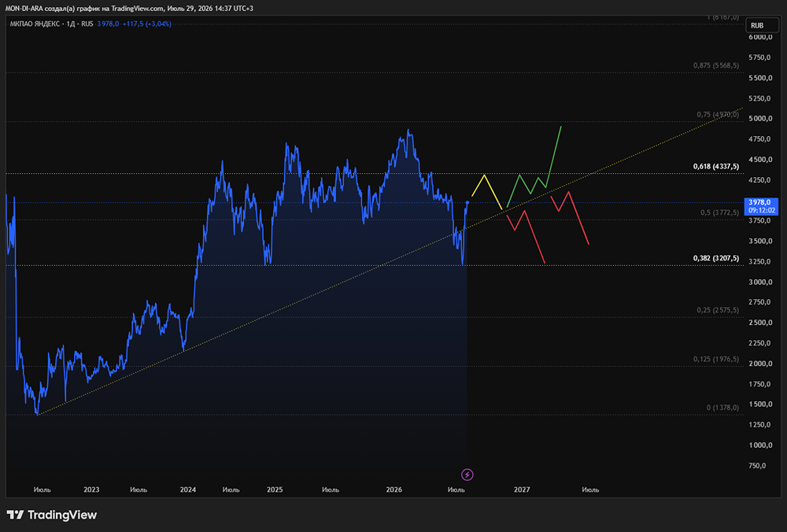
Task: Click the TradingView logo
Action: [x=52, y=515]
